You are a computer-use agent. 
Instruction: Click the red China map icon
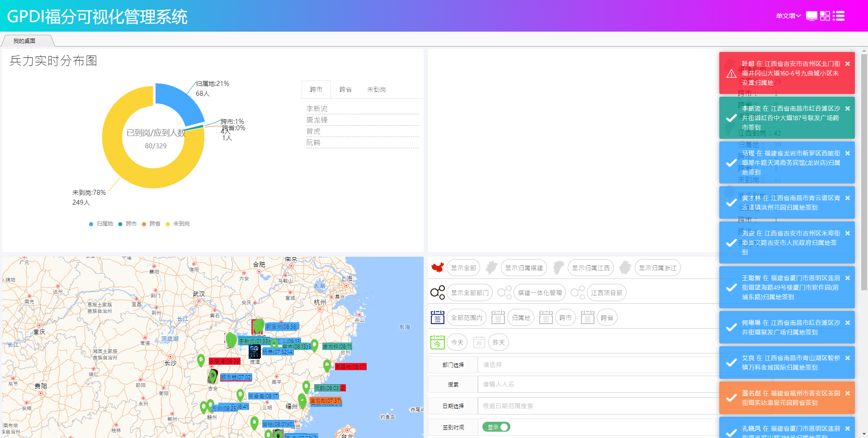(x=437, y=268)
